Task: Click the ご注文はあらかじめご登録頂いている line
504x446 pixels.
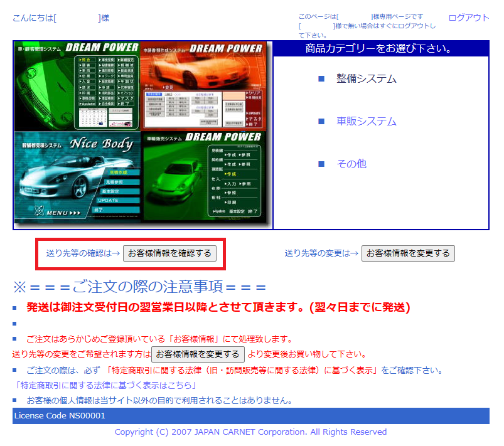Action: tap(159, 339)
